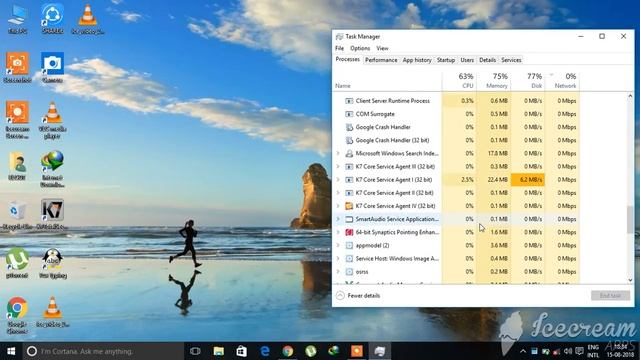The height and width of the screenshot is (360, 640).
Task: Switch to Icecream recorder taskbar icon
Action: (x=357, y=351)
